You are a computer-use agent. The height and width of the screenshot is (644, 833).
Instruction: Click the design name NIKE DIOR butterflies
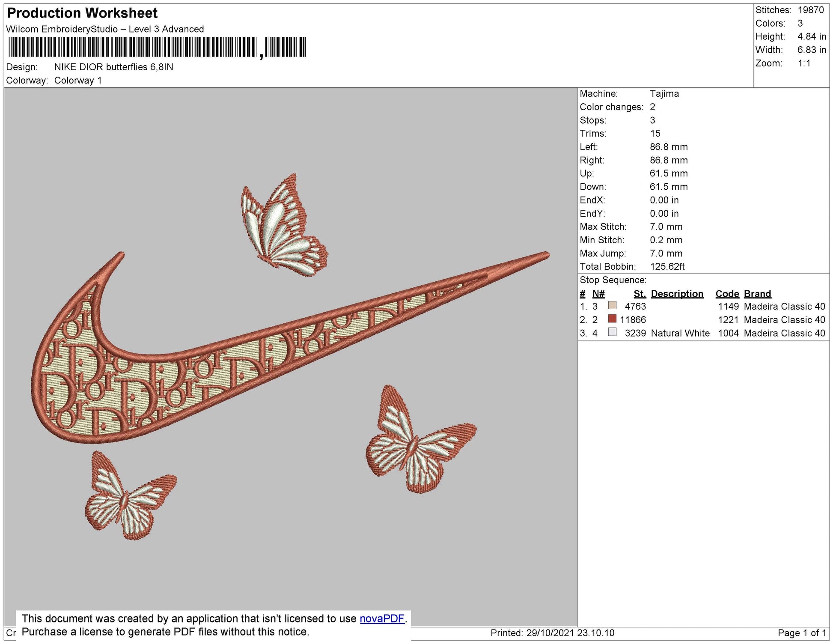pyautogui.click(x=113, y=67)
